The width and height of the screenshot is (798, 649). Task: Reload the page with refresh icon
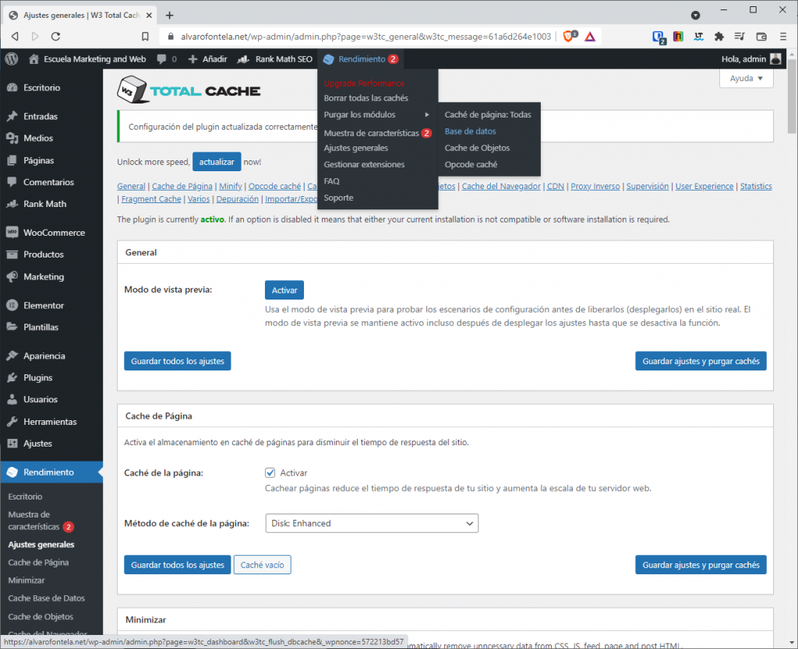(x=56, y=36)
